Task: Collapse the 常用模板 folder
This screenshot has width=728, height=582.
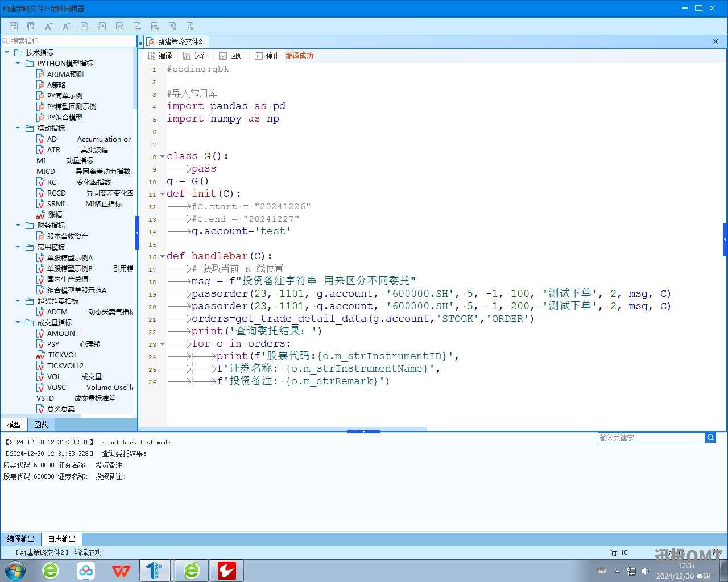Action: click(18, 247)
